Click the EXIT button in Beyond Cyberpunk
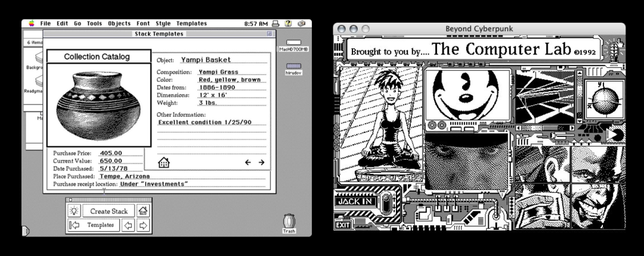 343,224
